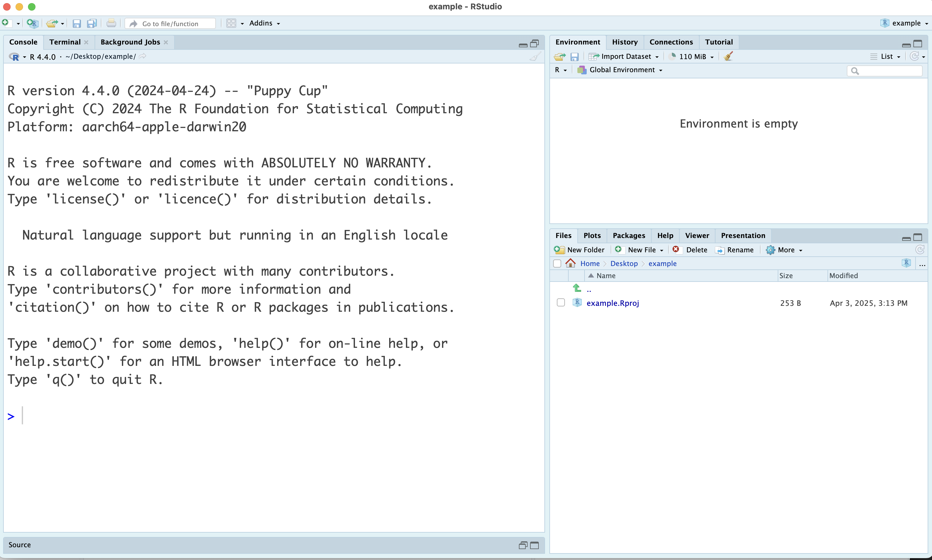Toggle the select-all files checkbox
This screenshot has width=932, height=560.
(x=557, y=264)
